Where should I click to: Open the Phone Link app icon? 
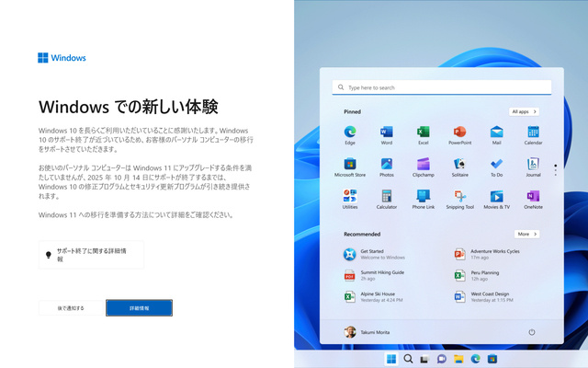[423, 196]
